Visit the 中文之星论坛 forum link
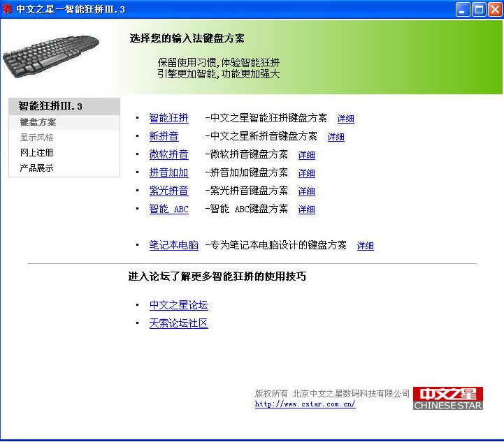Image resolution: width=504 pixels, height=442 pixels. [x=179, y=305]
